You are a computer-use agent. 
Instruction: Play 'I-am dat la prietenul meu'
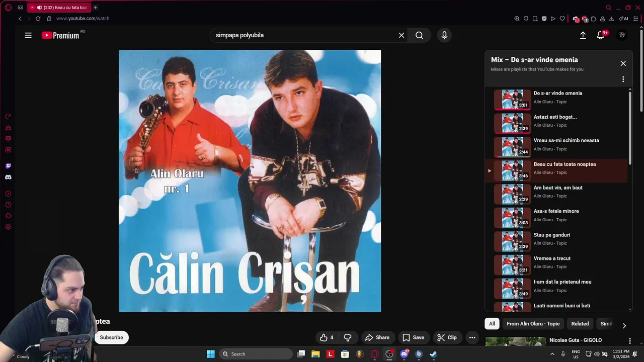point(557,288)
